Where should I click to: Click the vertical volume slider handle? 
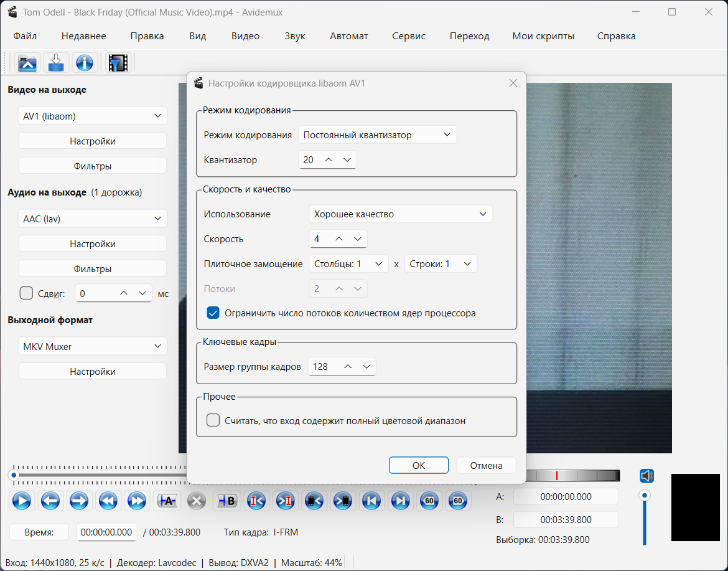[645, 496]
